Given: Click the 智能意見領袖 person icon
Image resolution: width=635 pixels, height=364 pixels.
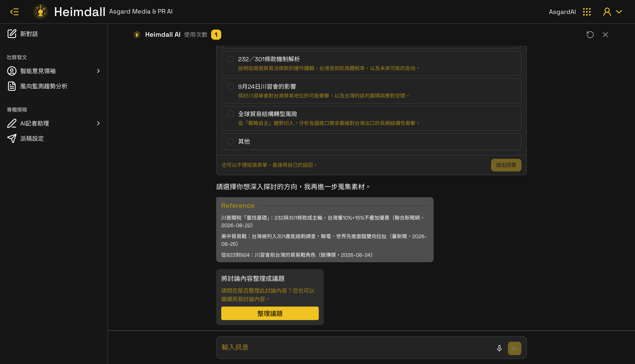Looking at the screenshot, I should coord(12,71).
